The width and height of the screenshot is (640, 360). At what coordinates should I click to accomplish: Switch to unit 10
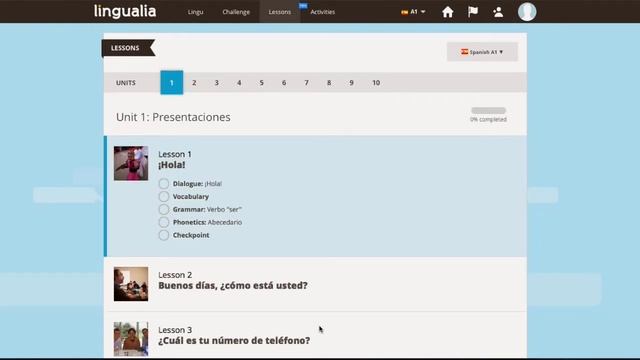376,82
